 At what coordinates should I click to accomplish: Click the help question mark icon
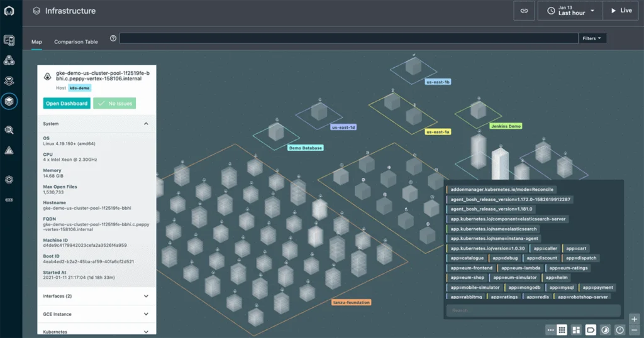[x=113, y=38]
